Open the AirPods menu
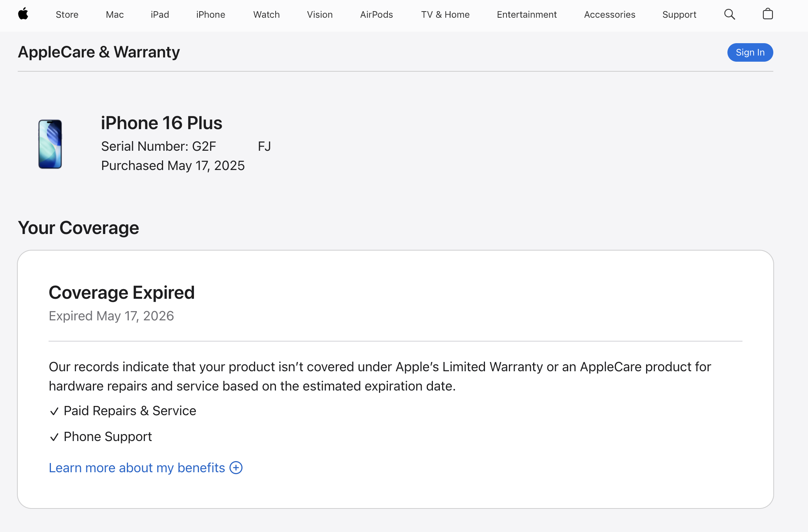 pos(377,15)
